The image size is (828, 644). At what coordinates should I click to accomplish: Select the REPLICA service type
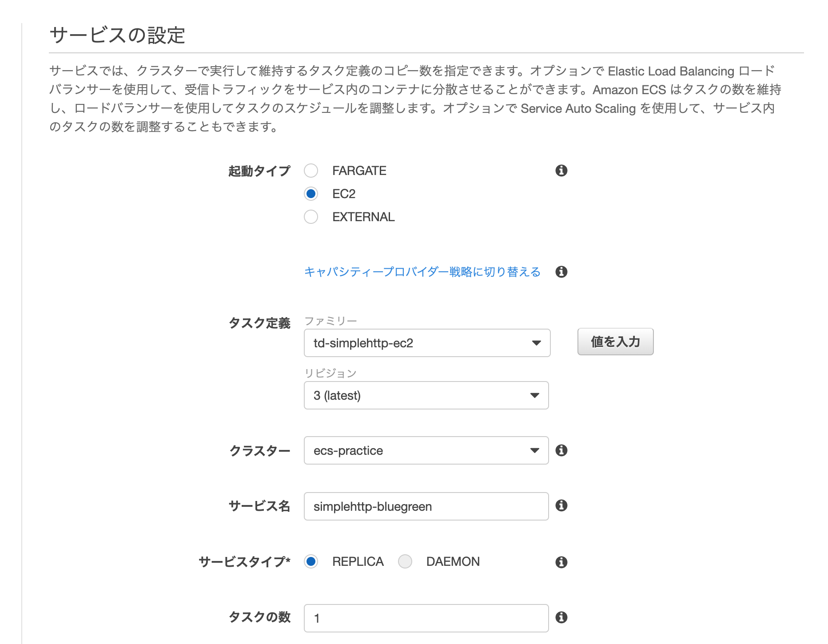click(311, 561)
